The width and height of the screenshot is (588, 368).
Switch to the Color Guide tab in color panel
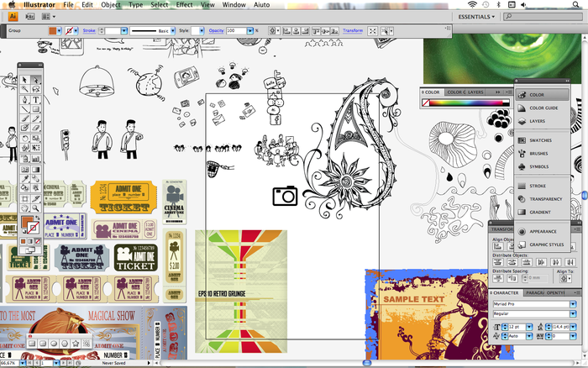[455, 92]
